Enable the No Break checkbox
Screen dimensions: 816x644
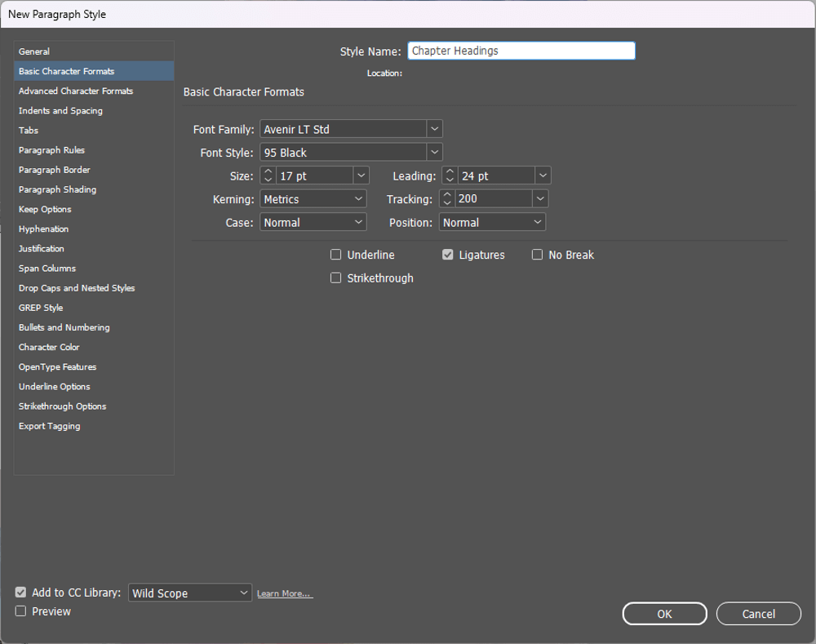[537, 255]
